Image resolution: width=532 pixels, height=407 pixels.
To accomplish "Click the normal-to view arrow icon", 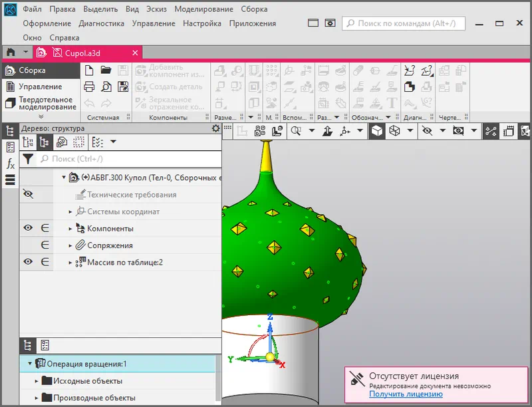I will (x=327, y=131).
